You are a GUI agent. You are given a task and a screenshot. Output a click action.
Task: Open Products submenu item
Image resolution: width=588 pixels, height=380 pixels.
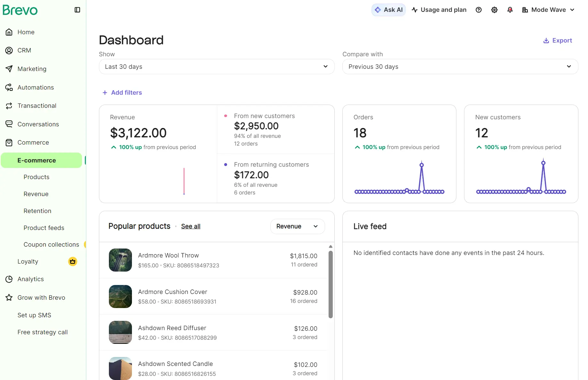click(x=37, y=177)
